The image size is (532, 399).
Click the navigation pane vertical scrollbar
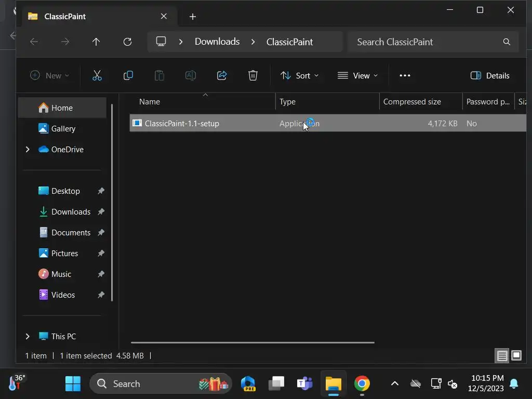click(x=112, y=202)
